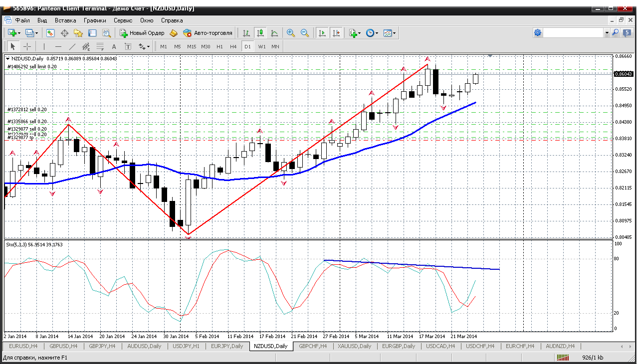Viewport: 637px width, 364px height.
Task: Switch chart to bar chart type
Action: 246,33
